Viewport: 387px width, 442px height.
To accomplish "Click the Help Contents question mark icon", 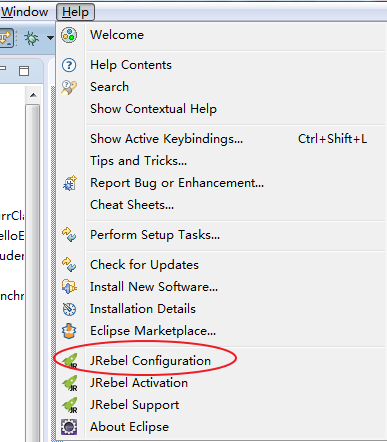I will (x=69, y=65).
